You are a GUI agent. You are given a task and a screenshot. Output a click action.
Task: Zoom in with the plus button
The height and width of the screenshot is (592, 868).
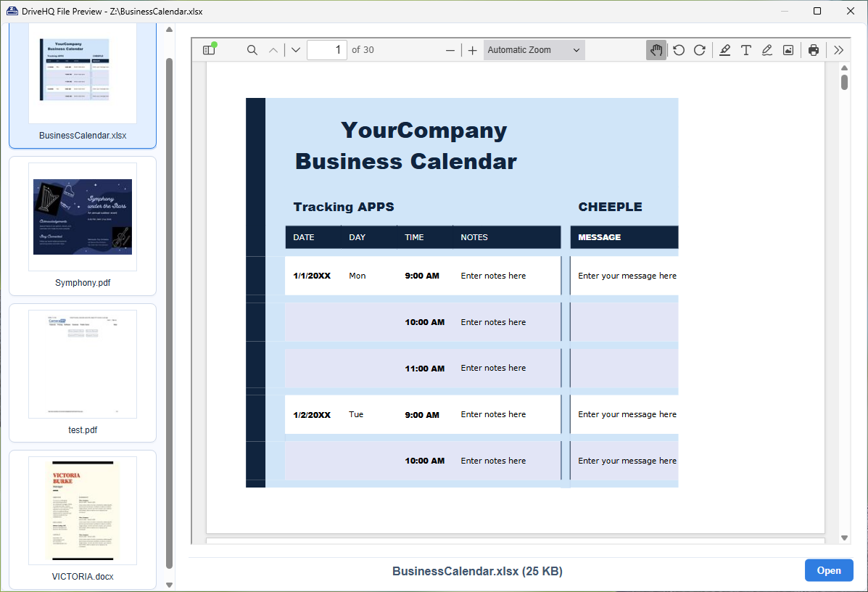[x=472, y=50]
